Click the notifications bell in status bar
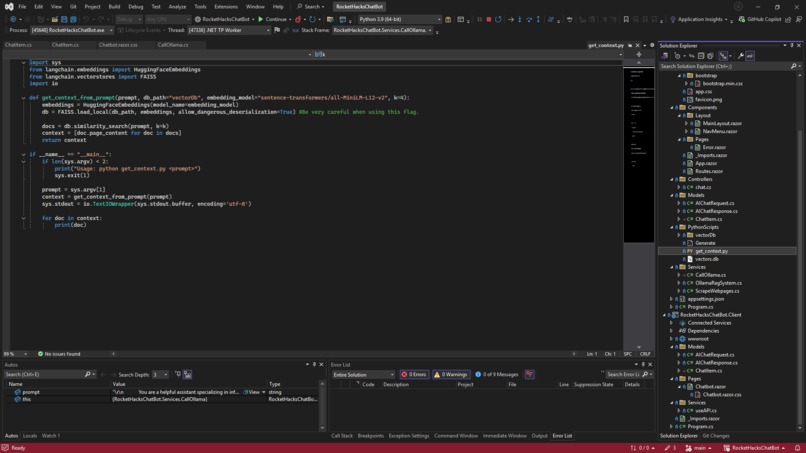The image size is (806, 453). (x=797, y=448)
